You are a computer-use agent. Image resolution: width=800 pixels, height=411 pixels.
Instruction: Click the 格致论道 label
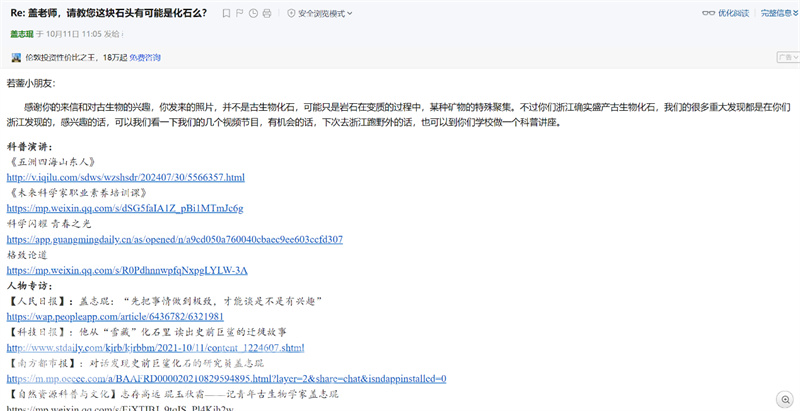tap(27, 254)
